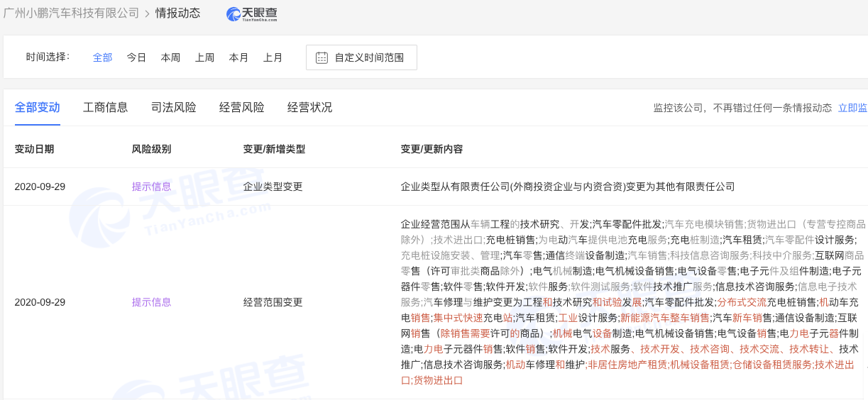This screenshot has width=868, height=400.
Task: Filter time by 上月
Action: pos(273,57)
